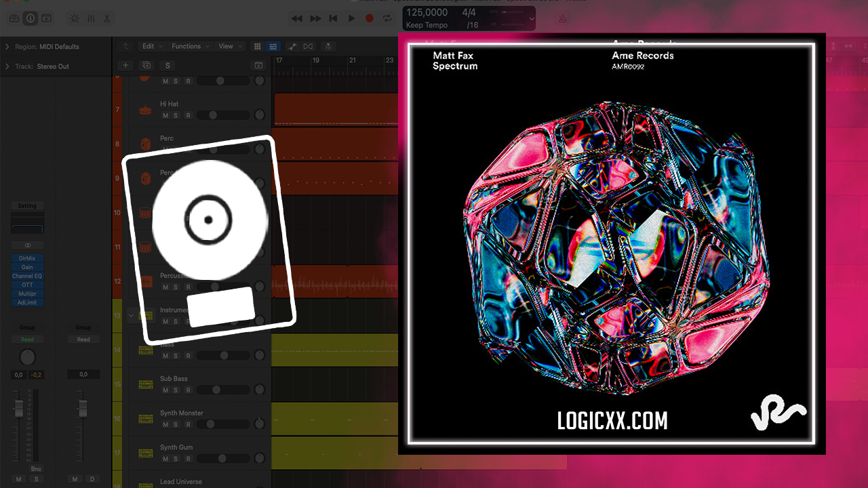Collapse the track 13 Instrument folder
Image resolution: width=868 pixels, height=488 pixels.
(x=132, y=316)
